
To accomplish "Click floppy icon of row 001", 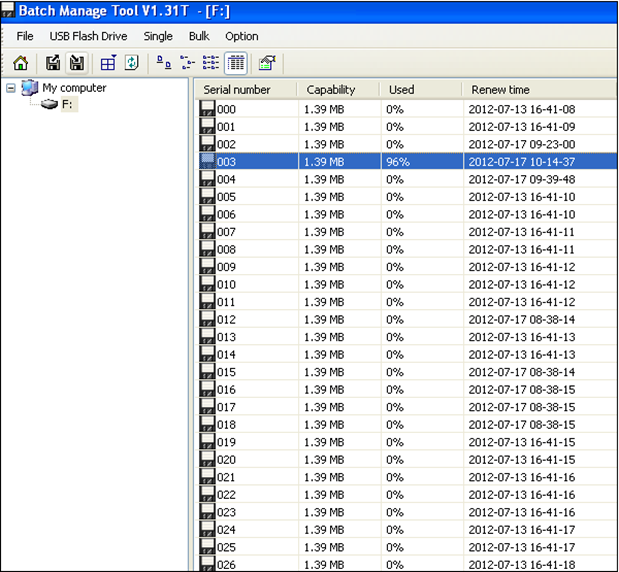I will click(x=207, y=126).
